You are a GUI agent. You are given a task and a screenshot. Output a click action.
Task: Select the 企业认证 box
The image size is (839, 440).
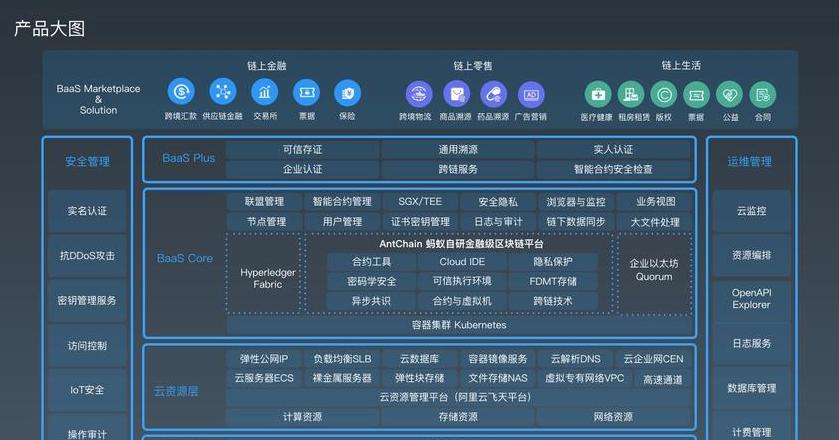click(x=302, y=169)
